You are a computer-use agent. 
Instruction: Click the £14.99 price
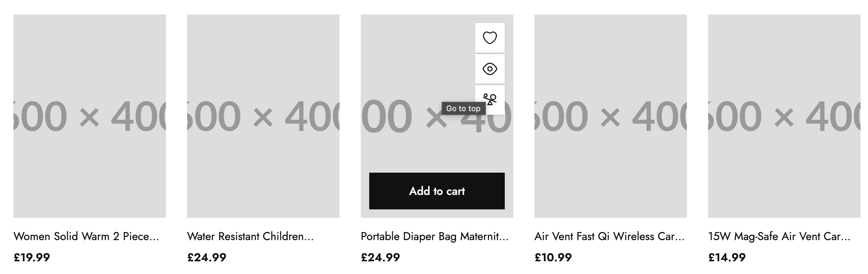727,257
